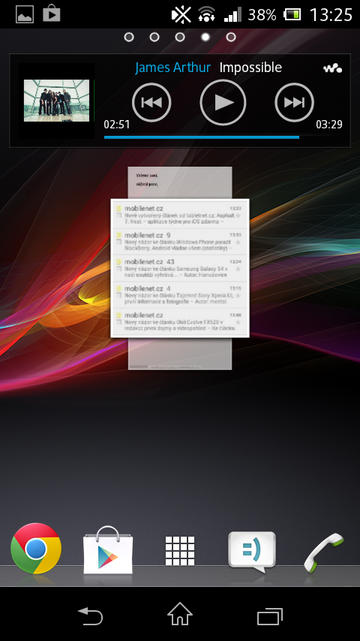This screenshot has height=641, width=360.
Task: Click the 38% battery percentage text
Action: click(262, 15)
